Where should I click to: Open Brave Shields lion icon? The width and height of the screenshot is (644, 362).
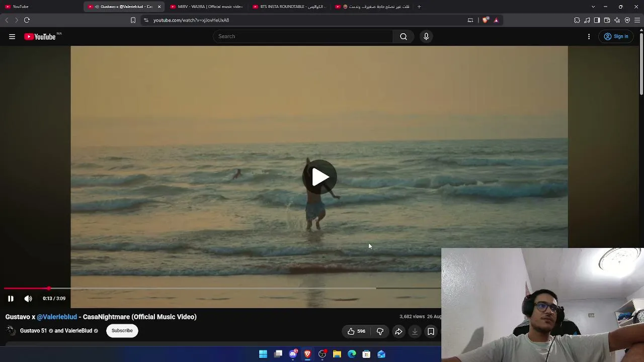point(485,20)
